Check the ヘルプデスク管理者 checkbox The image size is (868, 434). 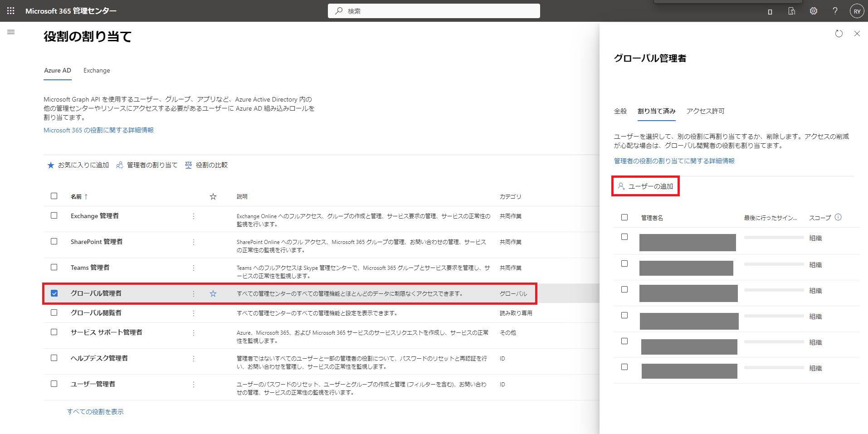point(54,358)
